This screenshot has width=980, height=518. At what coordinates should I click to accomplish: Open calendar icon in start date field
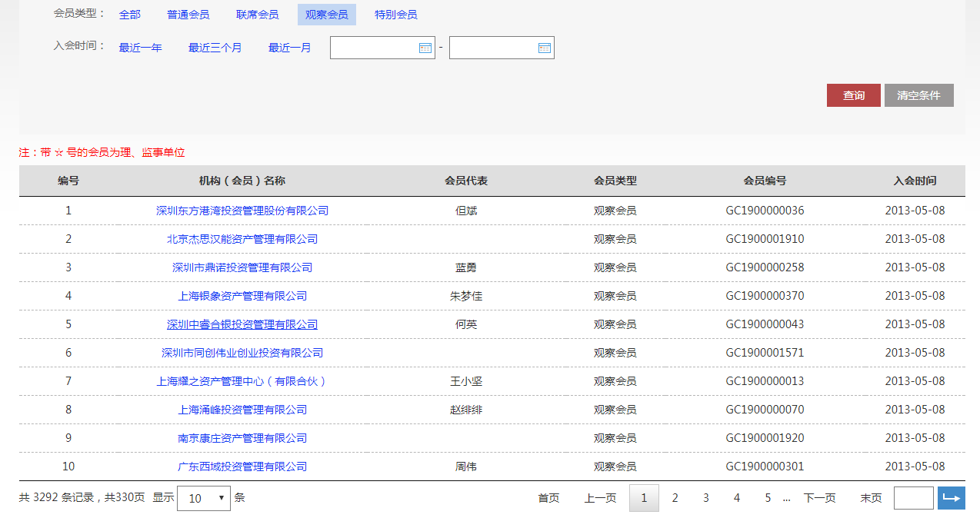[x=425, y=48]
